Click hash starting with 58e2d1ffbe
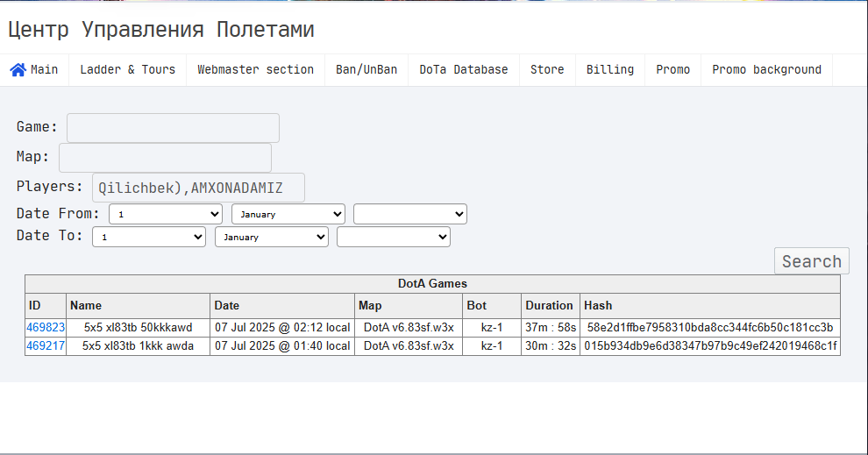Screen dimensions: 868x455 click(709, 328)
